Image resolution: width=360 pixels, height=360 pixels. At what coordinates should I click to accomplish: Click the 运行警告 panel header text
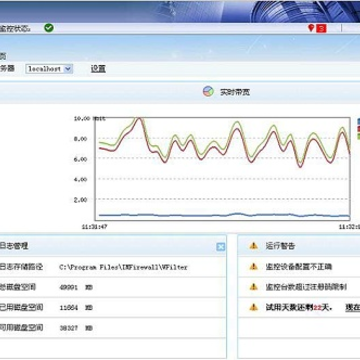pos(280,246)
